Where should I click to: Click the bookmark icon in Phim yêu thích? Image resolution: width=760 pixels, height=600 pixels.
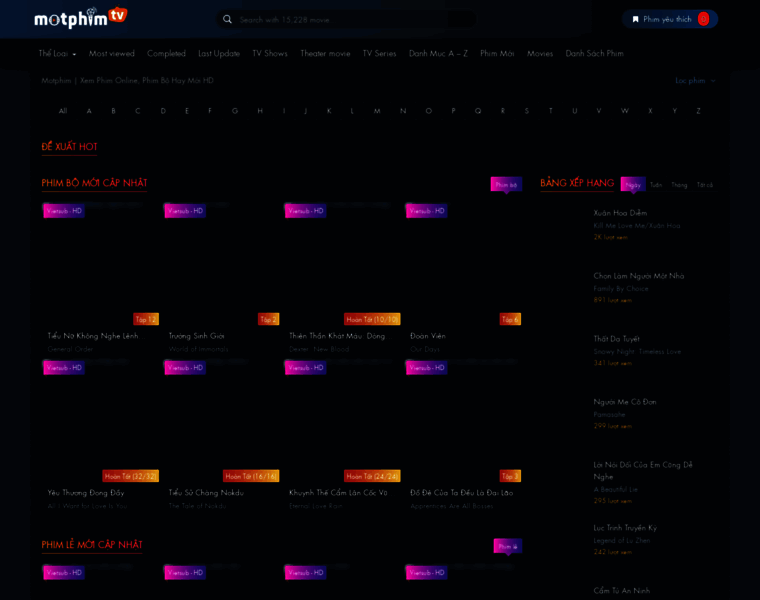click(x=635, y=19)
